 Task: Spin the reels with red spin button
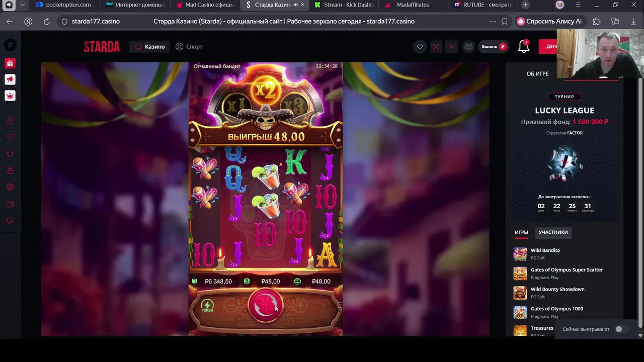[266, 305]
